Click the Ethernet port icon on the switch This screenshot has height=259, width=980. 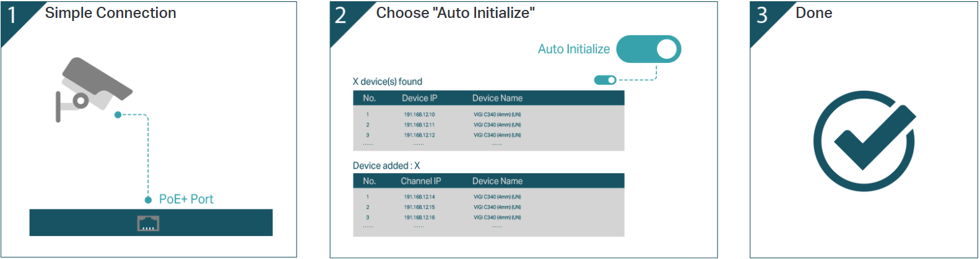click(x=148, y=223)
